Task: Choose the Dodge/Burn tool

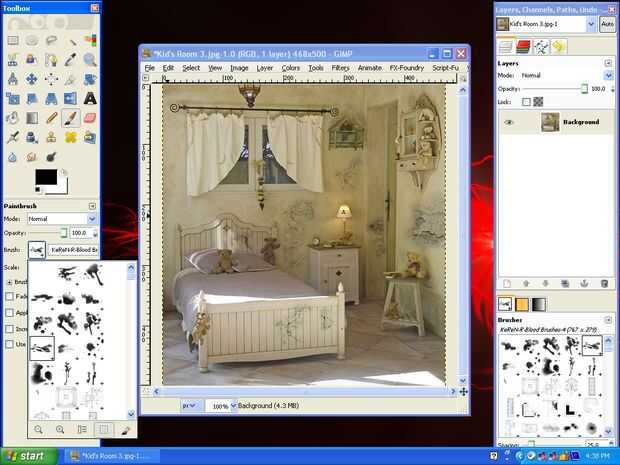Action: coord(51,157)
